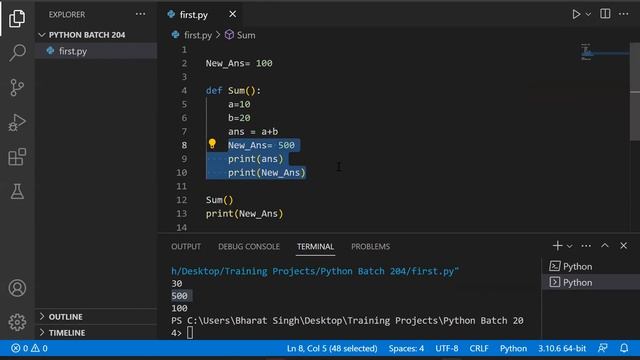Open terminal panel more actions ellipsis
Image resolution: width=640 pixels, height=360 pixels.
586,246
